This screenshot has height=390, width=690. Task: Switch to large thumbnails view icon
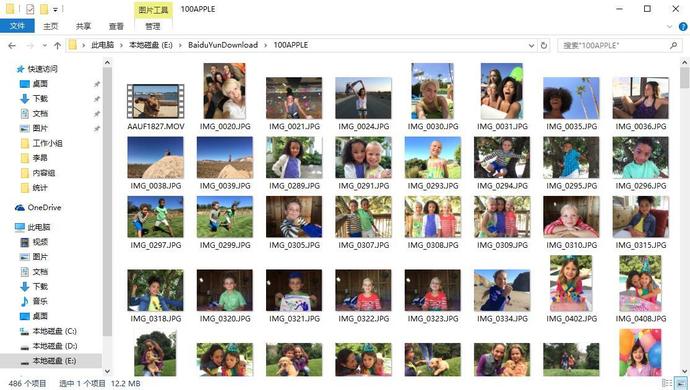click(681, 383)
